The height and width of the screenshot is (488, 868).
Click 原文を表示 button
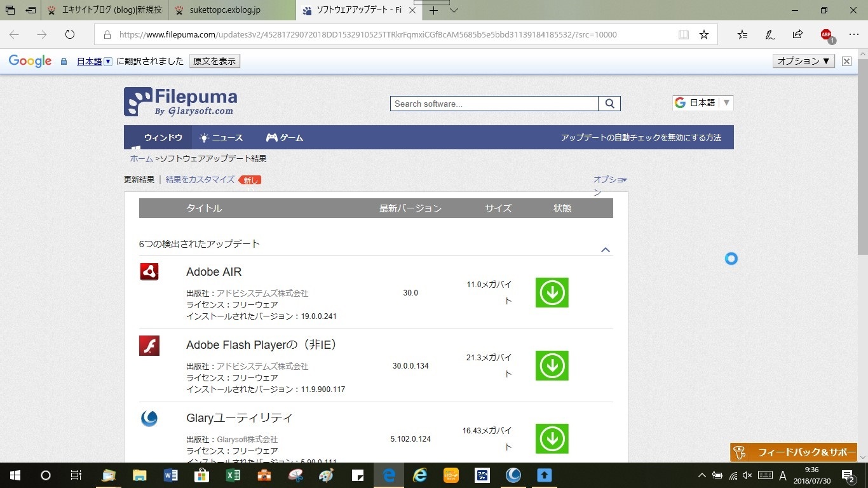point(214,61)
